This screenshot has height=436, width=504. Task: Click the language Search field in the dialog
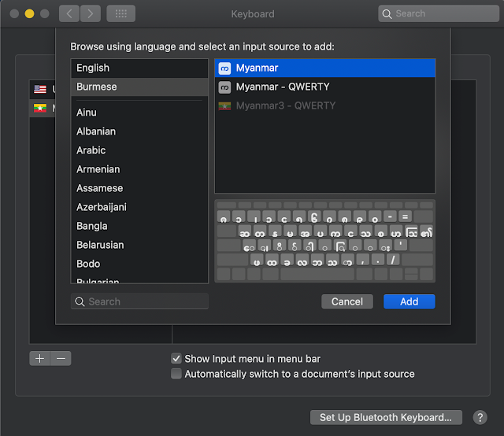[x=140, y=301]
